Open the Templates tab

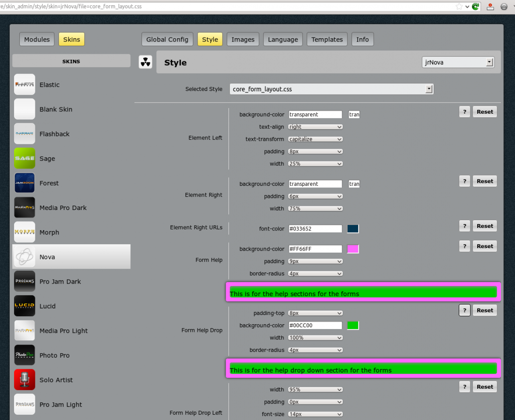pos(327,39)
